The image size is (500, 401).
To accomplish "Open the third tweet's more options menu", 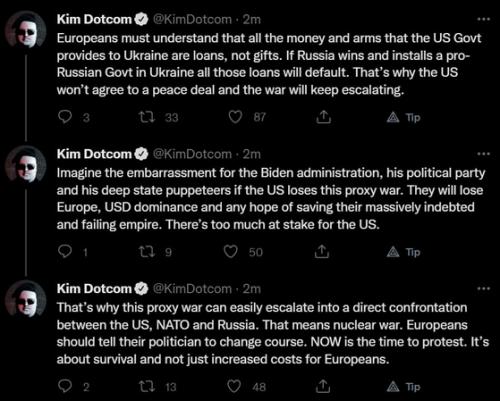I will 483,289.
